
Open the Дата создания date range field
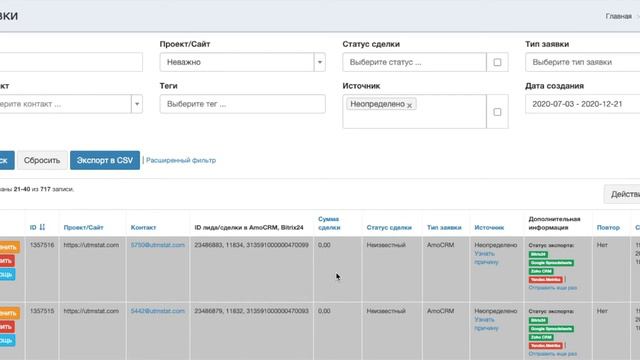[x=582, y=104]
